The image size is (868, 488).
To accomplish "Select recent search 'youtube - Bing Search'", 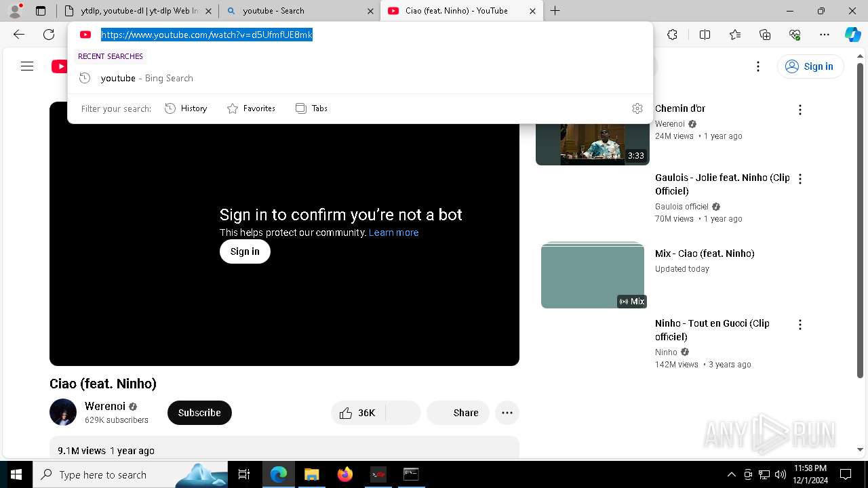I will click(x=360, y=78).
